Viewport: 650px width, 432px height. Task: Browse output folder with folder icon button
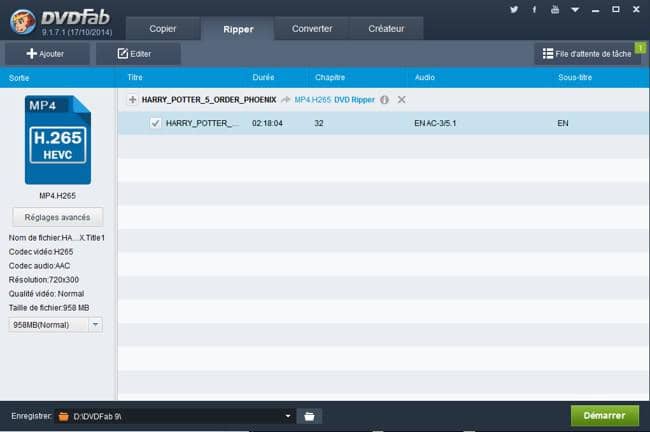point(310,415)
